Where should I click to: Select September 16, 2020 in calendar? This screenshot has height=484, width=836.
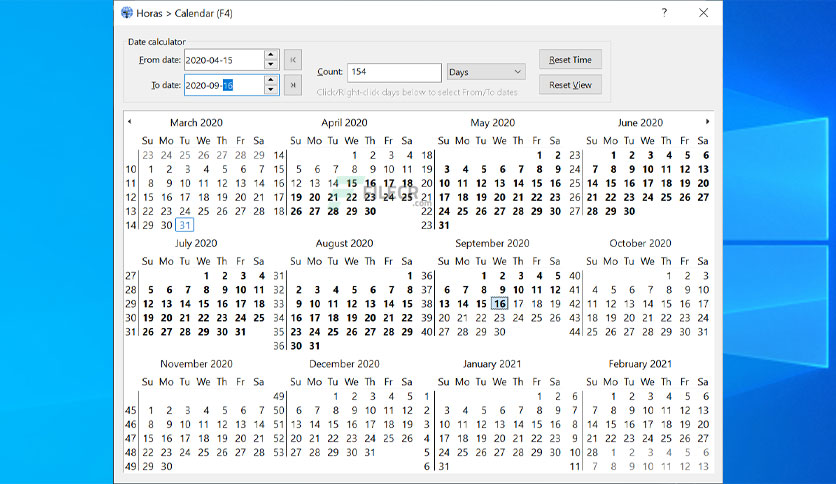pos(499,304)
